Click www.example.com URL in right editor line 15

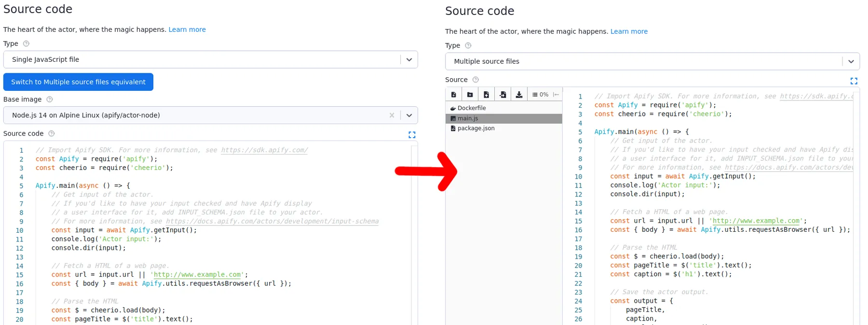(756, 221)
